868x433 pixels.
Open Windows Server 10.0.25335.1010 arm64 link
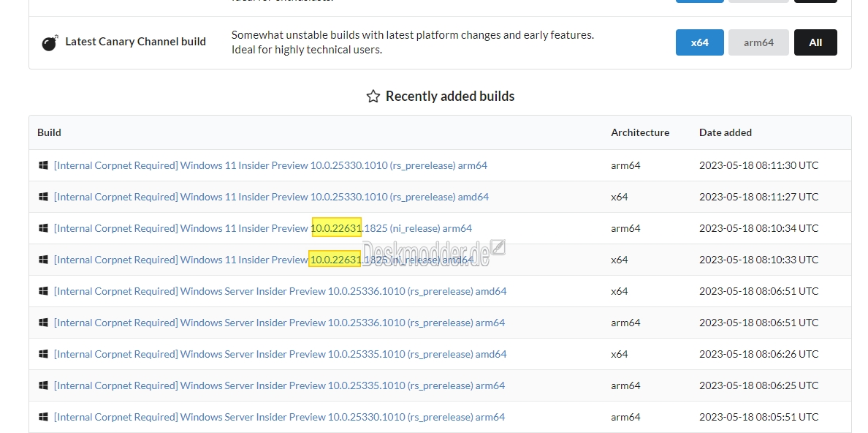point(279,385)
